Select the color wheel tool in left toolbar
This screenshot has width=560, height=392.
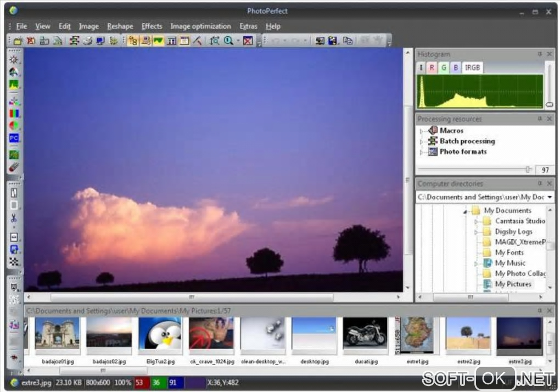14,126
